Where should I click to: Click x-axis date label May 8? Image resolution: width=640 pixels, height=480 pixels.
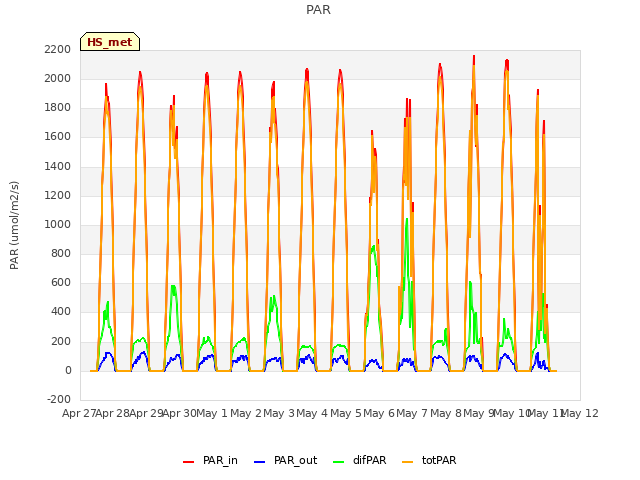coord(446,413)
